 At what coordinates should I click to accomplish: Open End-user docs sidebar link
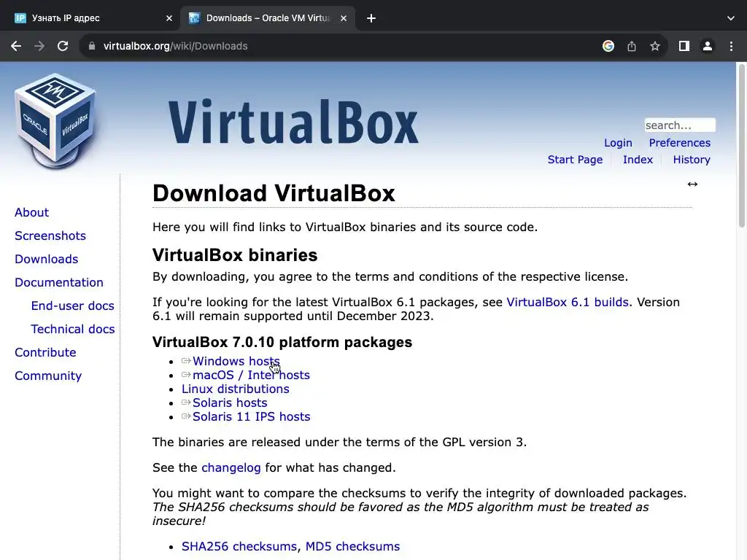(x=72, y=306)
